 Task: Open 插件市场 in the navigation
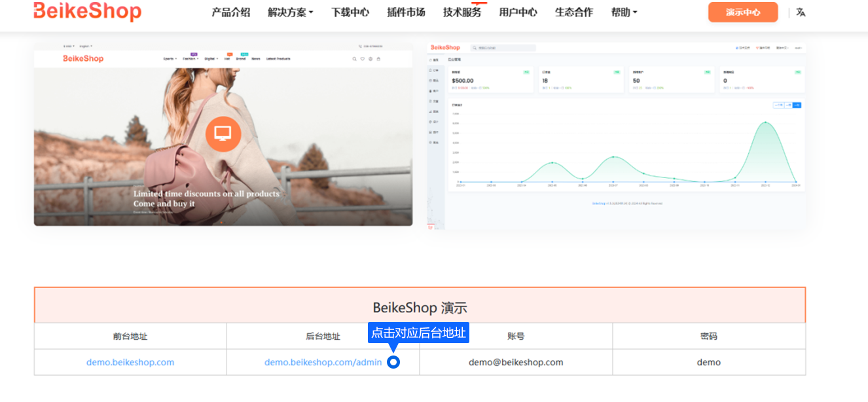[x=406, y=12]
